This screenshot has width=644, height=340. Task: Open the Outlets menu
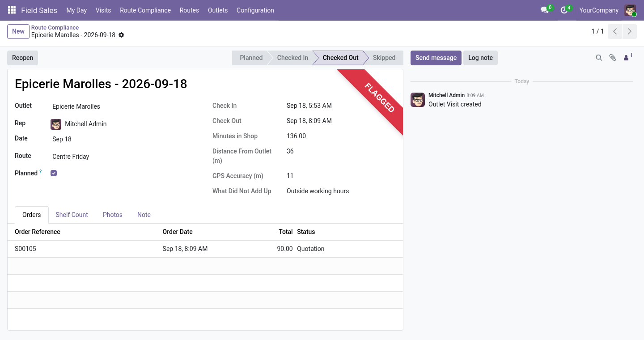click(218, 10)
